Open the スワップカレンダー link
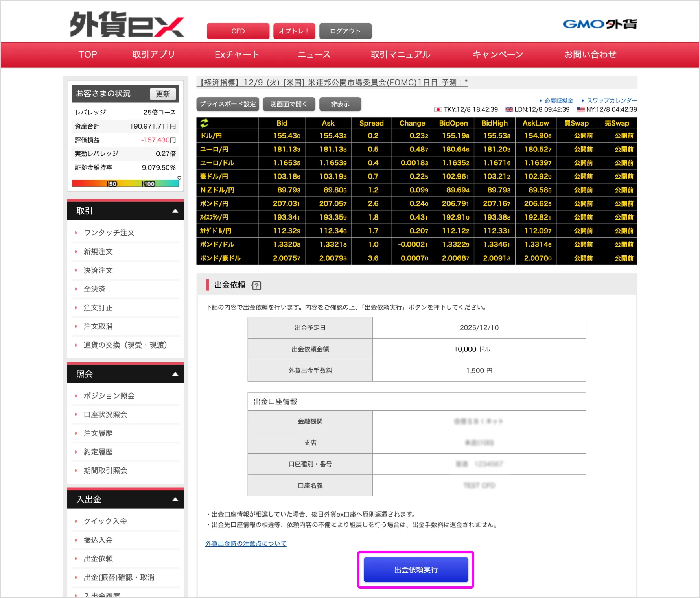700x598 pixels. click(612, 101)
